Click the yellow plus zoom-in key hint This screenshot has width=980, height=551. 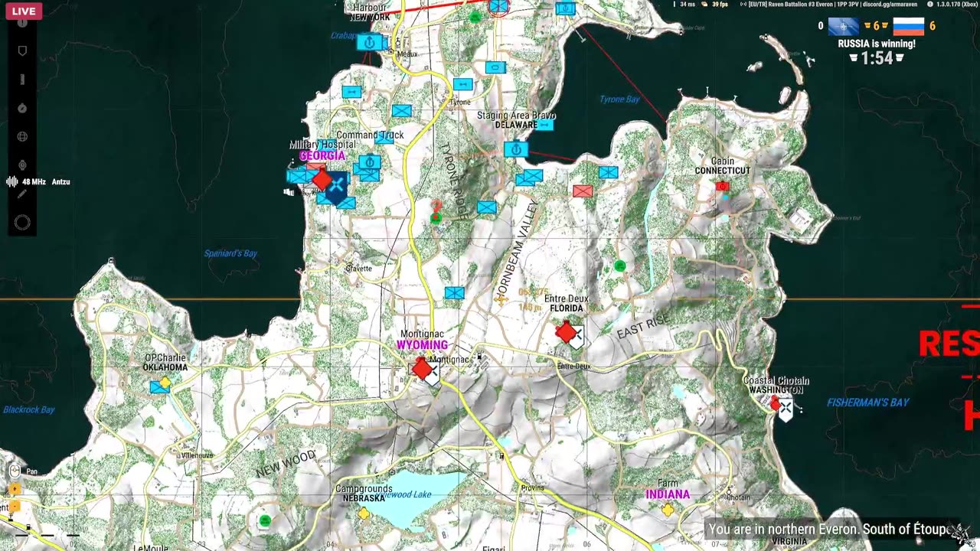[15, 488]
